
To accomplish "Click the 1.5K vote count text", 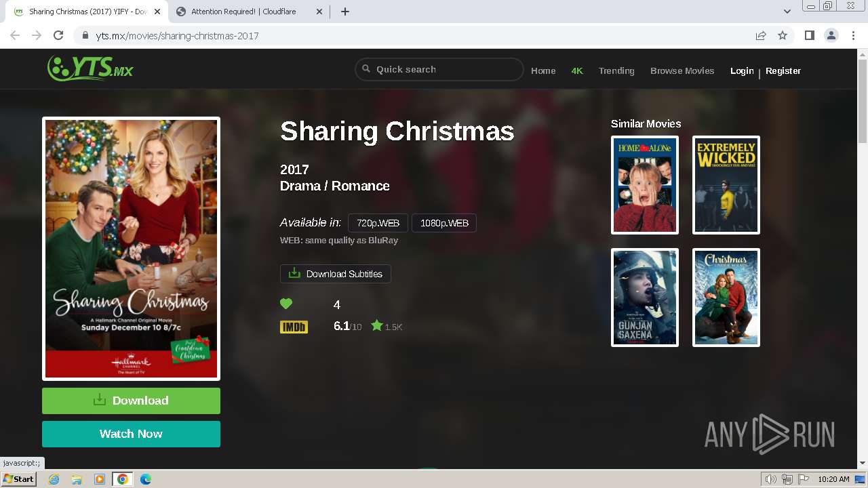I will click(x=393, y=327).
